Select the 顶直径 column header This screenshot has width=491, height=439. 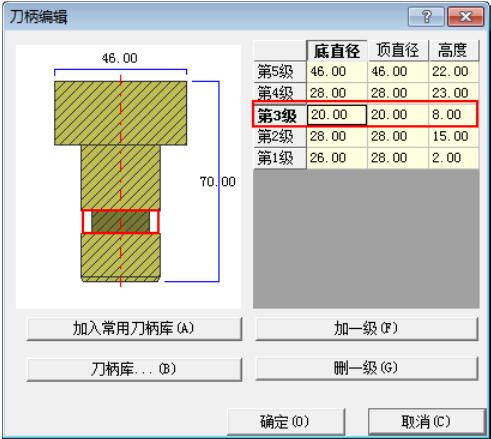[x=398, y=51]
